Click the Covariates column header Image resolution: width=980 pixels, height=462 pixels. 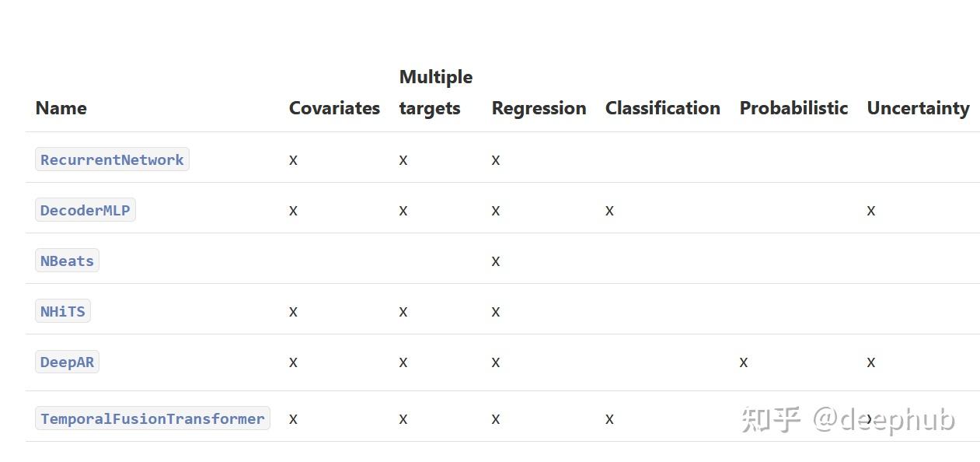(x=334, y=108)
